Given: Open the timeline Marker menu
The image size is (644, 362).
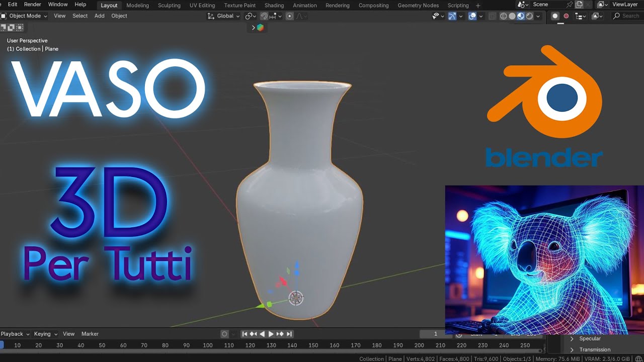Looking at the screenshot, I should (90, 334).
